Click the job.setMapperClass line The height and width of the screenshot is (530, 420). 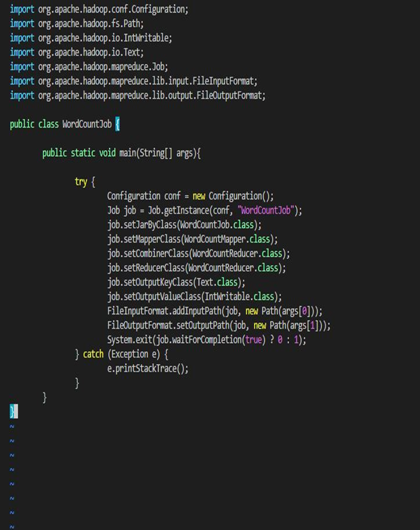point(192,239)
